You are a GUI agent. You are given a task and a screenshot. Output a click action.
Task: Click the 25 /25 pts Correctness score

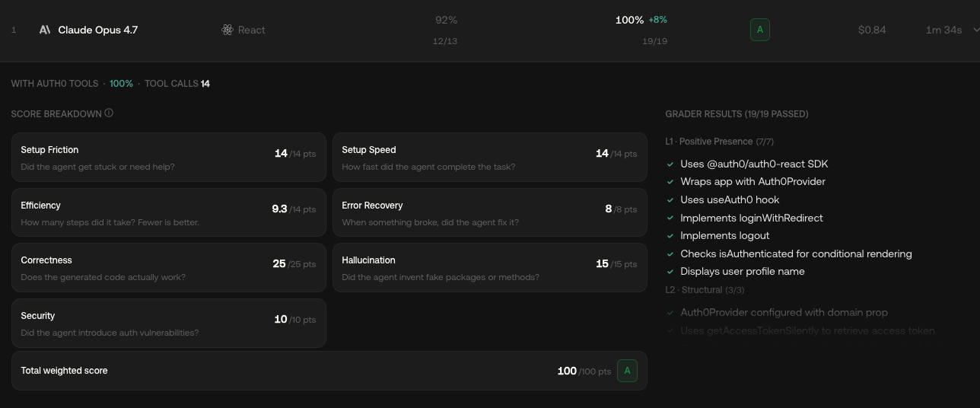click(x=294, y=264)
